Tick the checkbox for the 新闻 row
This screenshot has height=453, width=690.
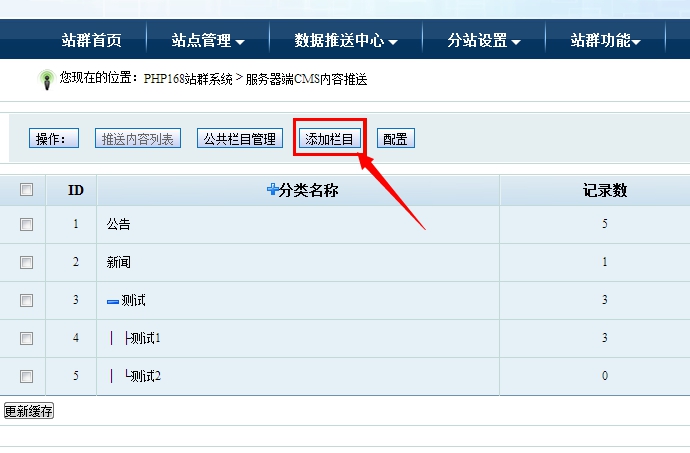26,262
